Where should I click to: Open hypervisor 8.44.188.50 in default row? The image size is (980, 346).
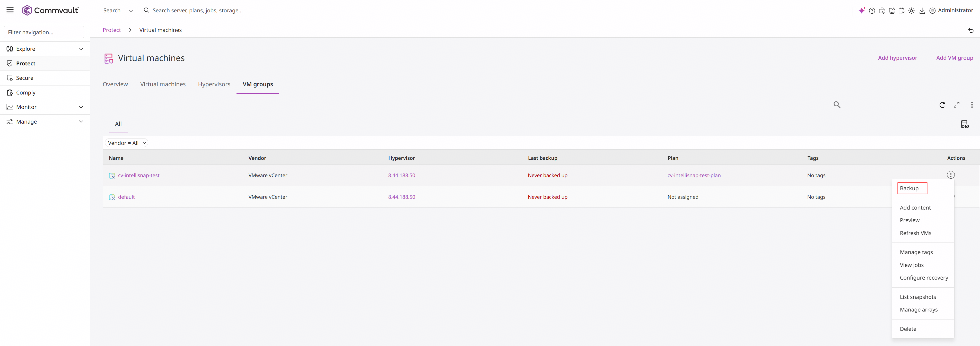402,197
